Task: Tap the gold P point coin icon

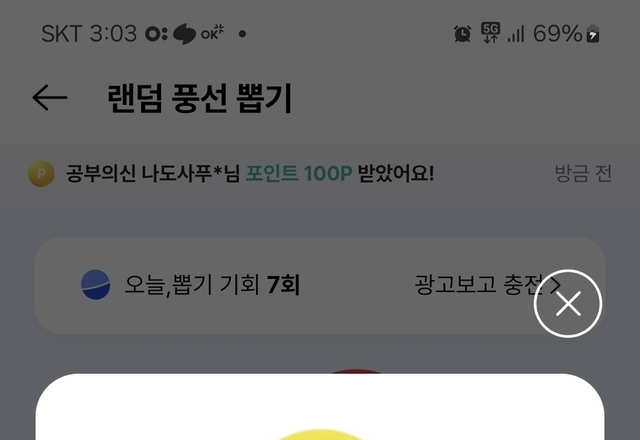Action: pos(41,173)
